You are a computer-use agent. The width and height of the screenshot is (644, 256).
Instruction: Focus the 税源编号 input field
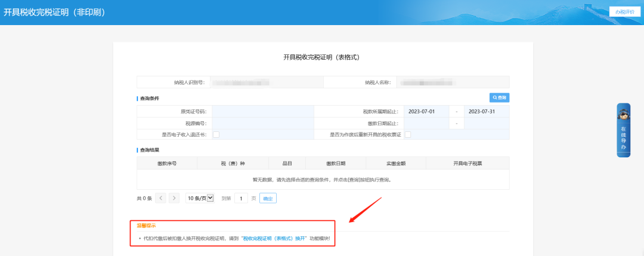point(262,124)
